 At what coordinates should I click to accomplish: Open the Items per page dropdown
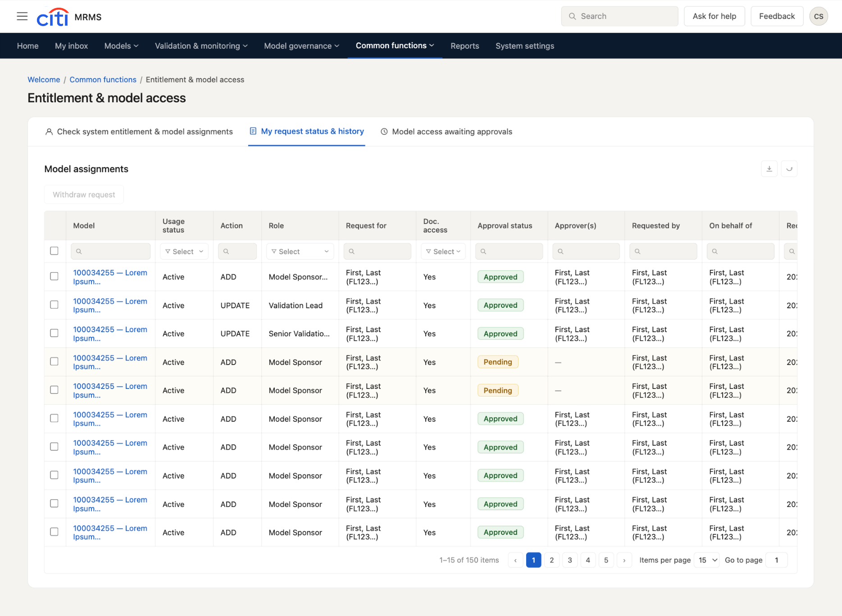[706, 560]
